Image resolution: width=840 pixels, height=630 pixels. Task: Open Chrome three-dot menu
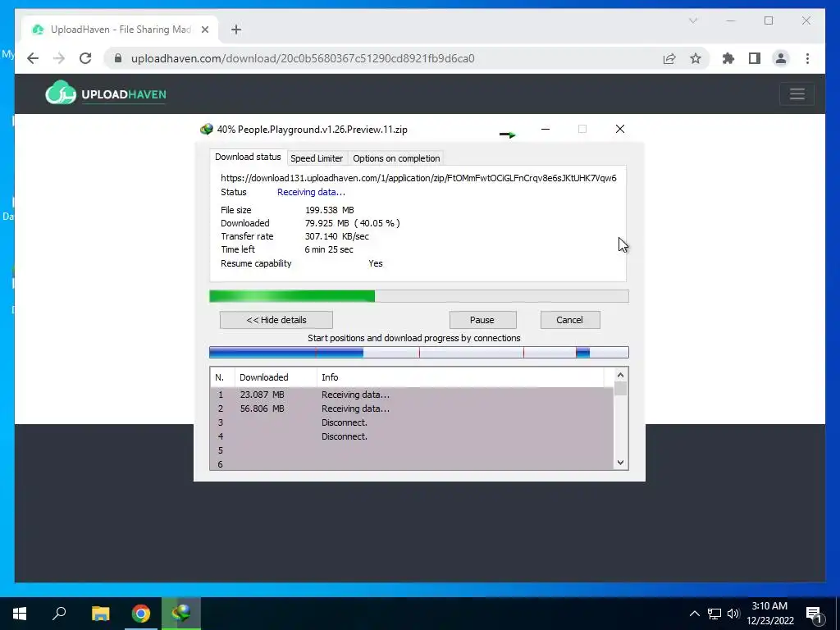807,58
